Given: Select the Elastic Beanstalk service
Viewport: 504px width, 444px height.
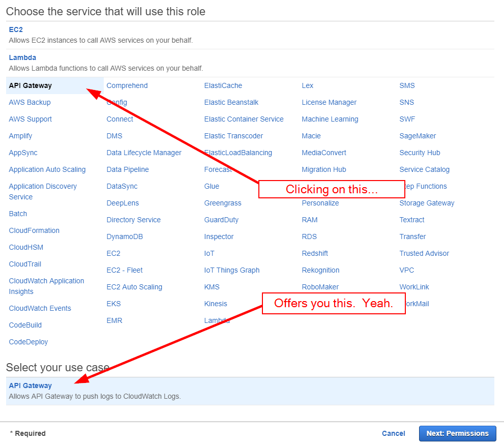Looking at the screenshot, I should (231, 102).
